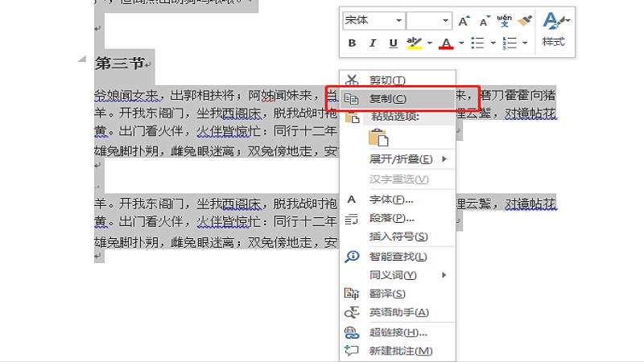Apply bullet list to selected paragraphs
This screenshot has height=362, width=644.
[477, 43]
